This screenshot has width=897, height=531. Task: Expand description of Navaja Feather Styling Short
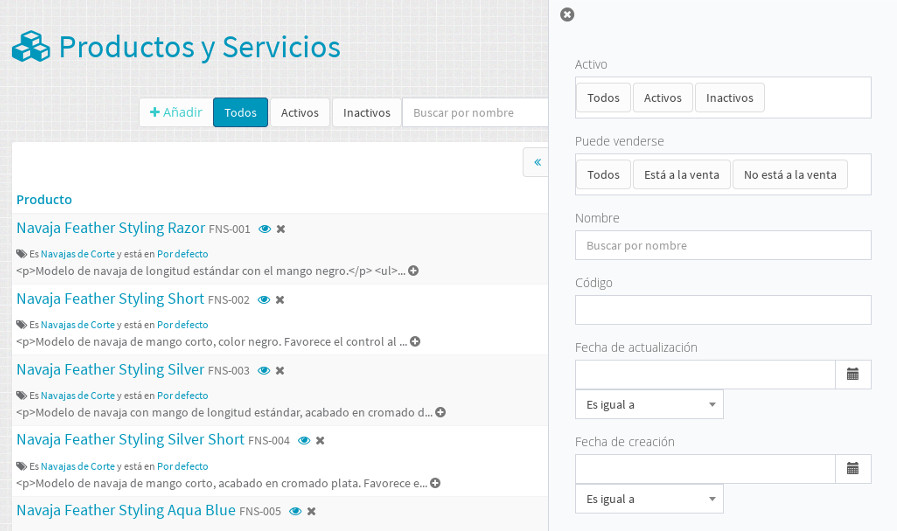click(x=415, y=342)
